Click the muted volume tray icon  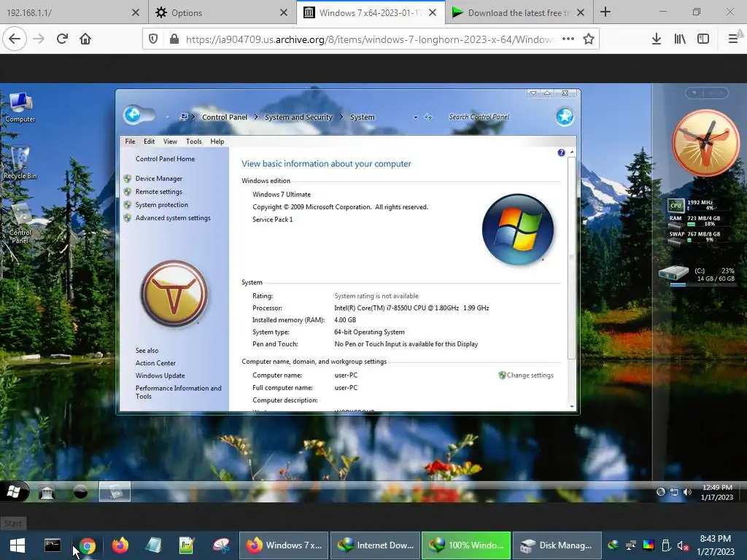pos(683,545)
